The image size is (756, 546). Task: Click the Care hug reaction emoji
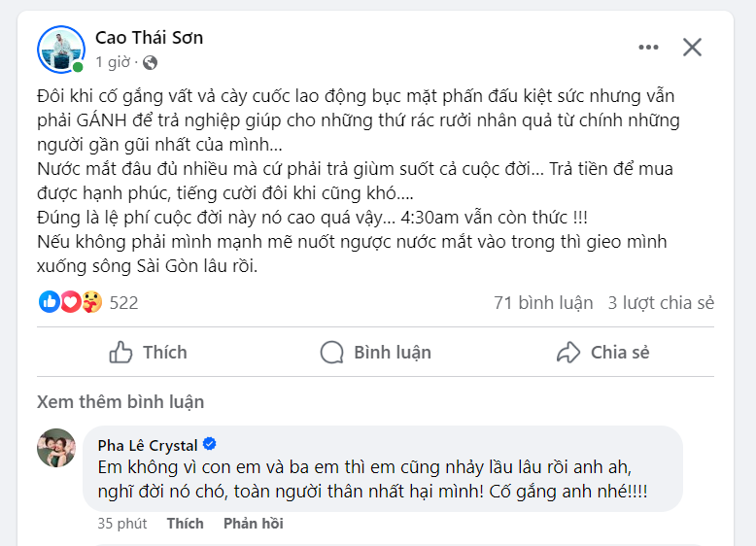pos(91,302)
